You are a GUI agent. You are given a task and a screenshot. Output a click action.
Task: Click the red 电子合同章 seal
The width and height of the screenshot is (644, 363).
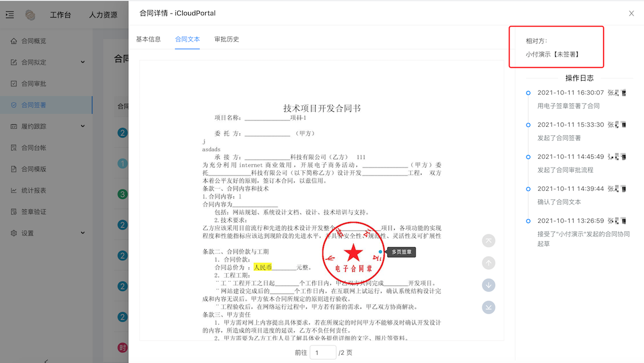pyautogui.click(x=353, y=253)
